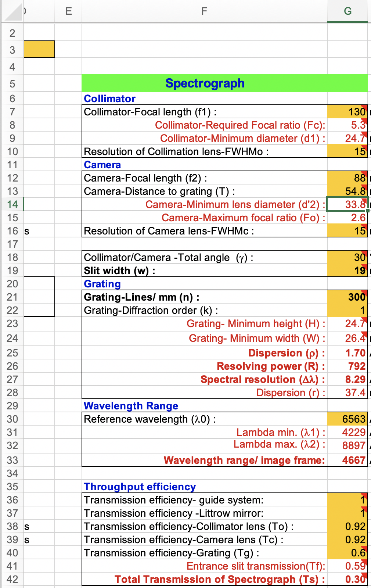This screenshot has height=588, width=371.
Task: Click the yellow filled cell in row 3
Action: click(39, 50)
